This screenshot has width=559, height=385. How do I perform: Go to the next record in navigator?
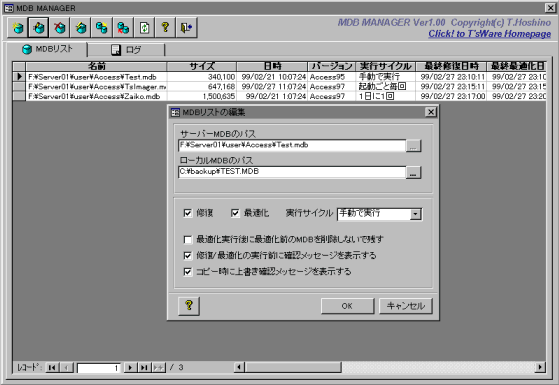(130, 367)
